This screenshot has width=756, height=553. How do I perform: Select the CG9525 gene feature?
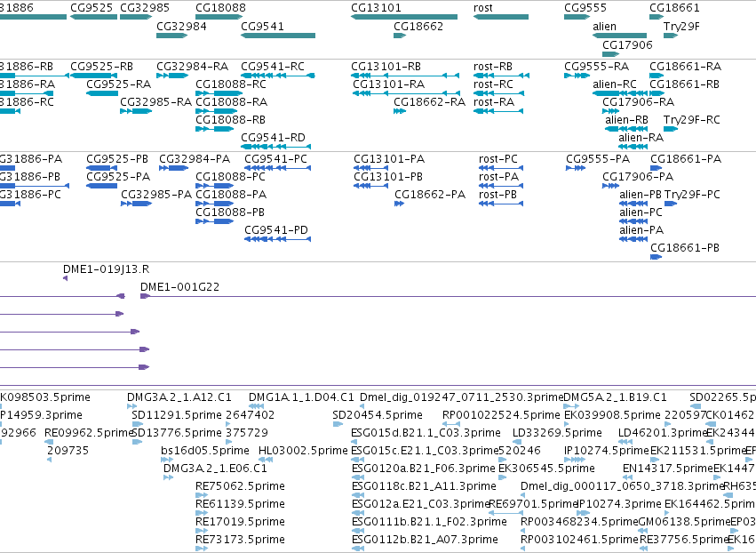tap(93, 17)
